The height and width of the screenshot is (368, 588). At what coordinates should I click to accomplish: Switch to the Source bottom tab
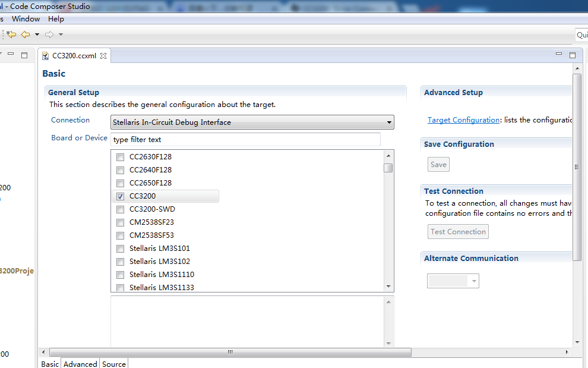click(114, 364)
